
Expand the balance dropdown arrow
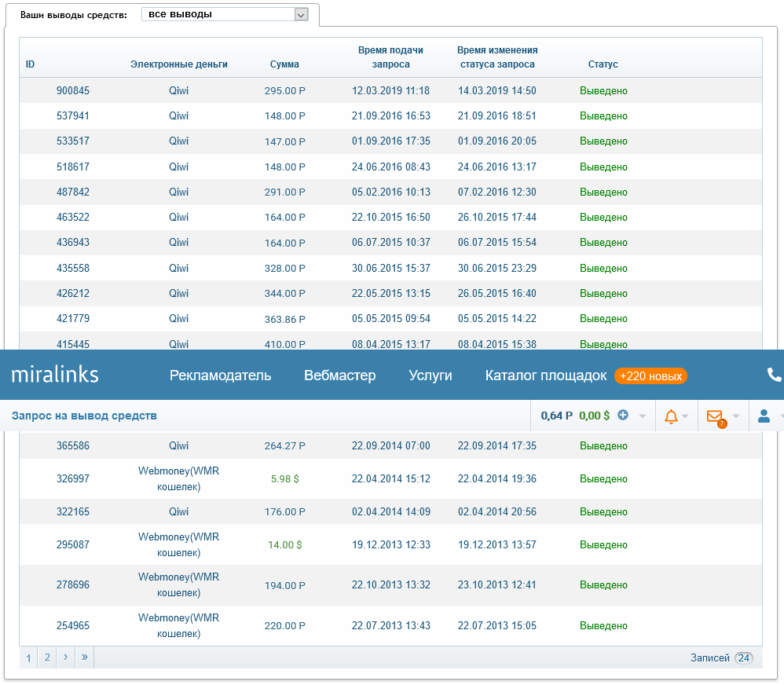(x=643, y=416)
